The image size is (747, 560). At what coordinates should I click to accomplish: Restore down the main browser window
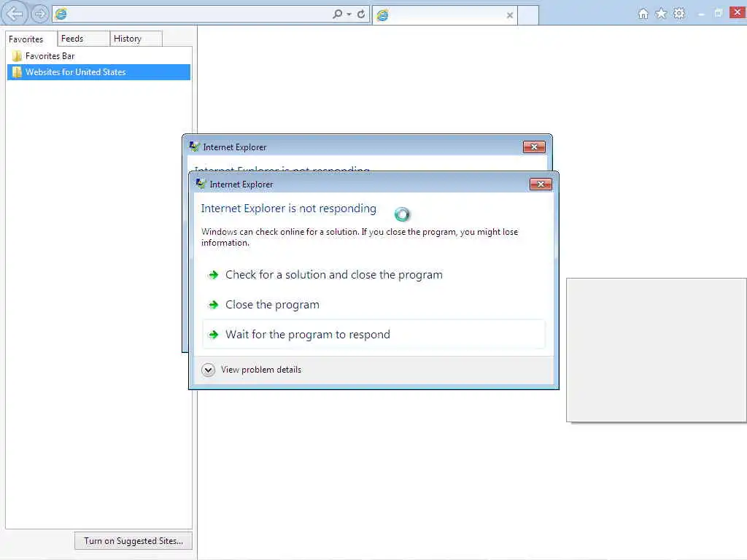(719, 13)
